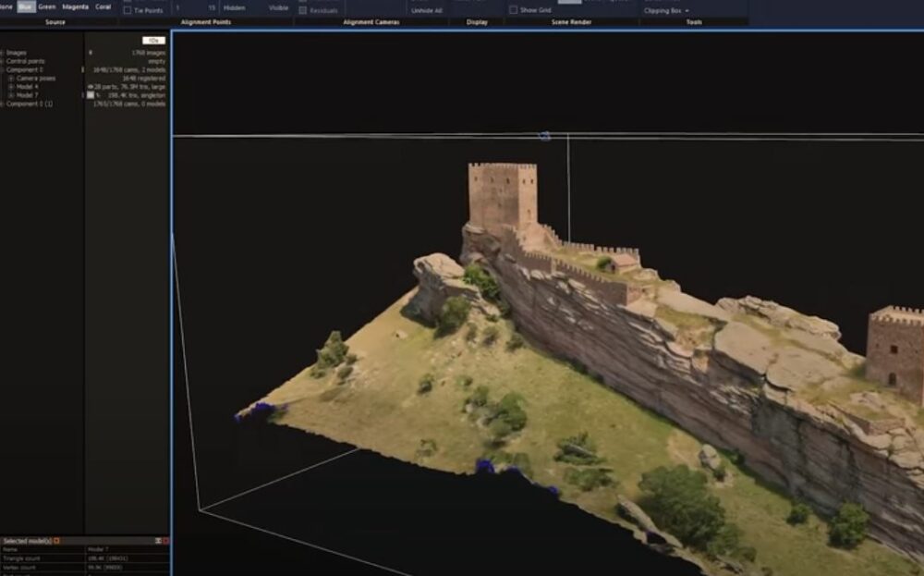924x576 pixels.
Task: Click the camera gizmo at top of bounding box
Action: [x=544, y=136]
